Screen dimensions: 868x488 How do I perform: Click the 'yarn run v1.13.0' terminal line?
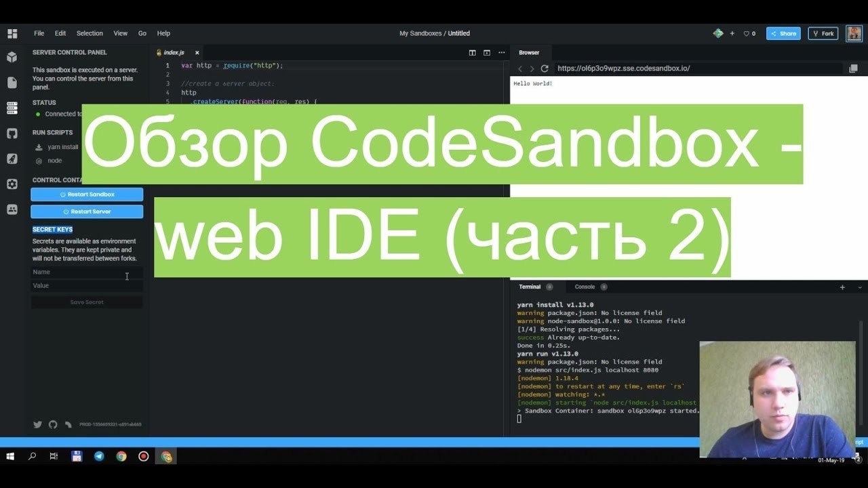click(548, 354)
